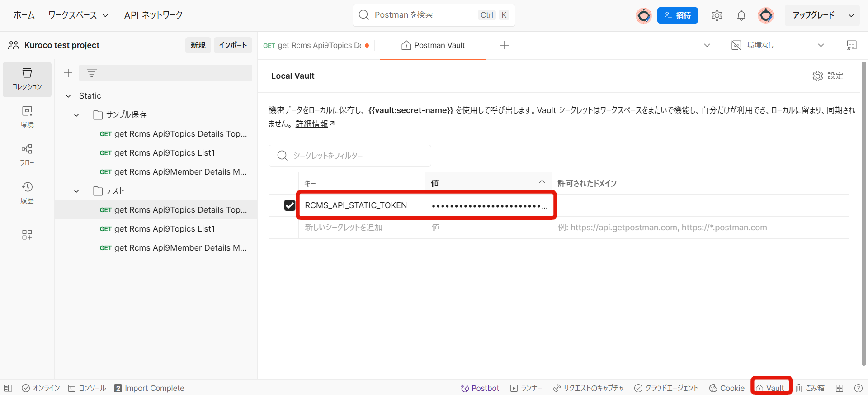
Task: Collapse the サンプル保存 folder
Action: point(76,115)
